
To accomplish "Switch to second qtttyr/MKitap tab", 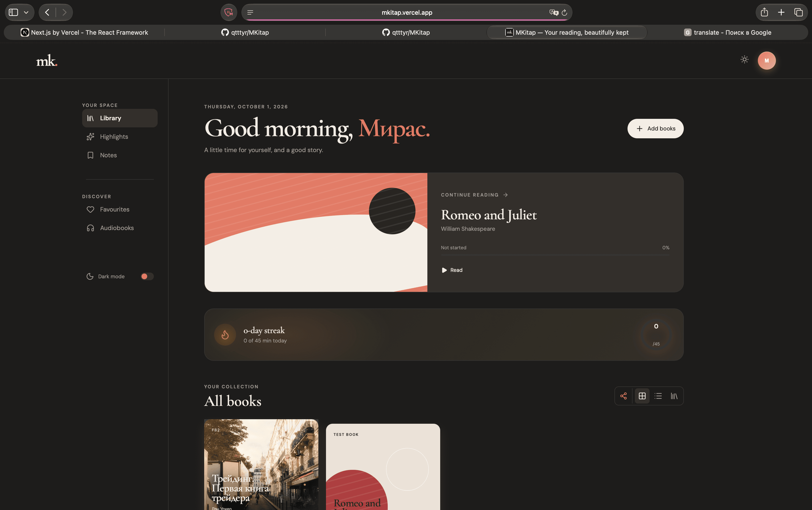I will coord(406,32).
